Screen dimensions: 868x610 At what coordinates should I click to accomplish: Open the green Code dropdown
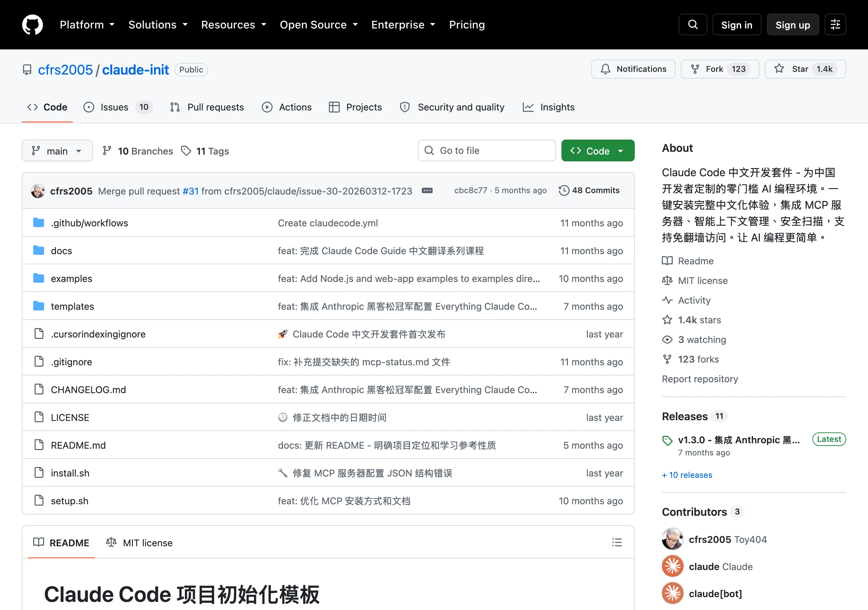click(597, 151)
